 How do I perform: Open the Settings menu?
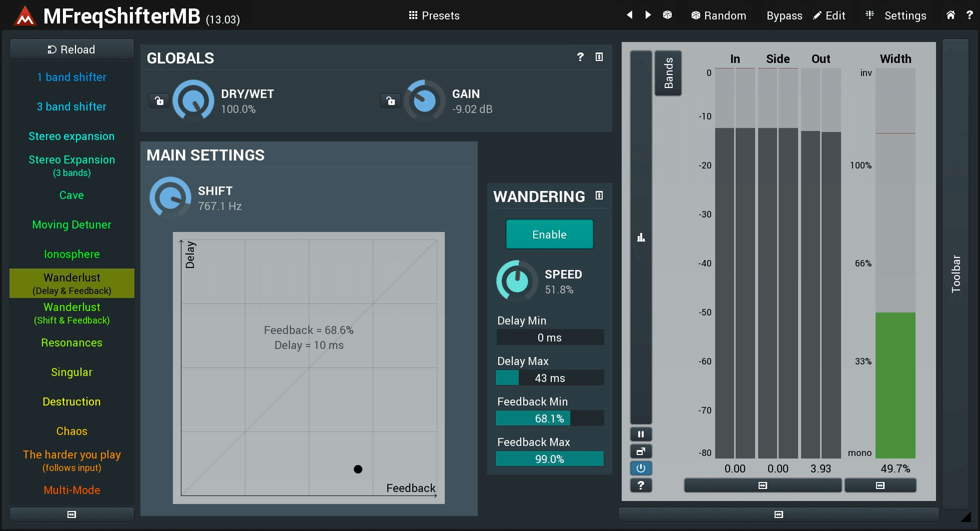[905, 15]
